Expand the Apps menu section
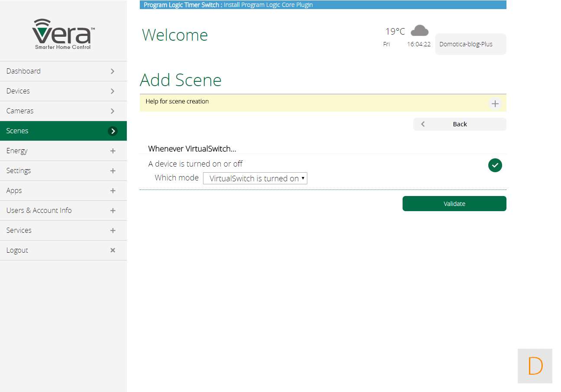 113,190
